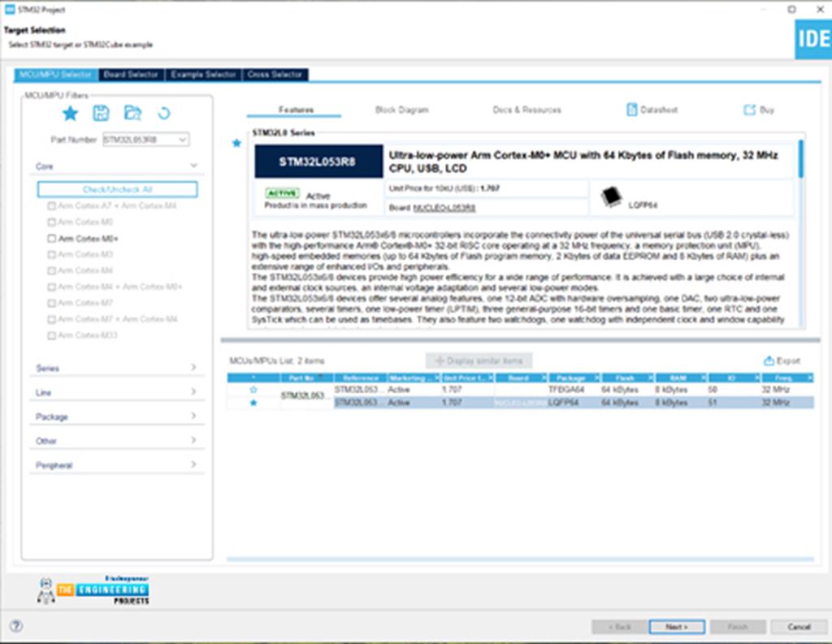
Task: Click the Export icon above MCU list
Action: point(769,361)
